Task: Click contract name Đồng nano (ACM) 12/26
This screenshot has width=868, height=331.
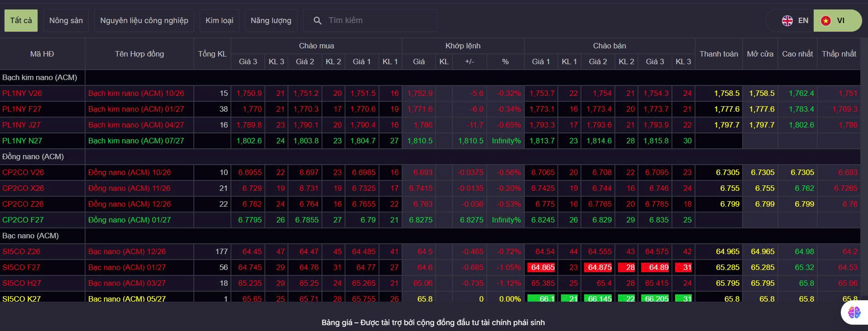Action: [129, 204]
